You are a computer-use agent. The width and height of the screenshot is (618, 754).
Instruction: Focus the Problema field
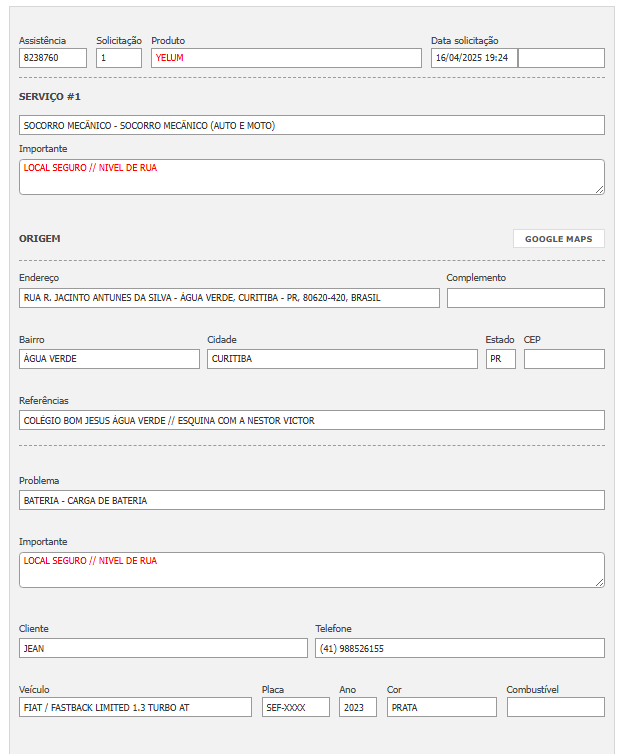(x=311, y=500)
